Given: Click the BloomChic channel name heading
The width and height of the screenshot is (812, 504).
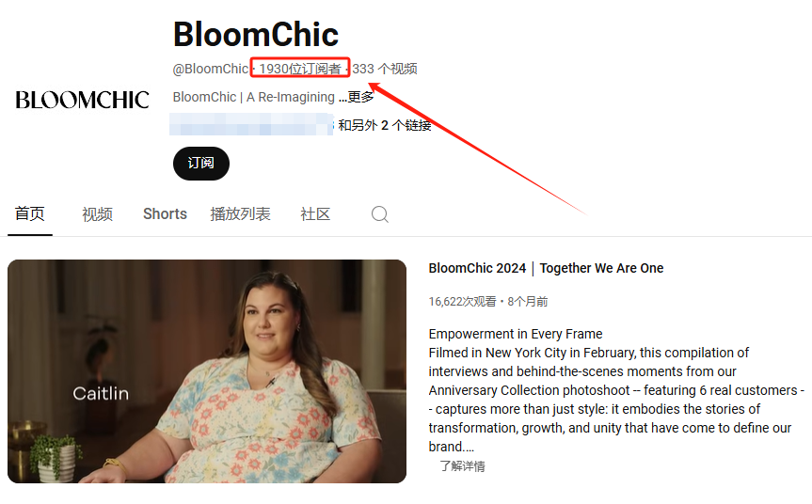Looking at the screenshot, I should click(x=256, y=35).
